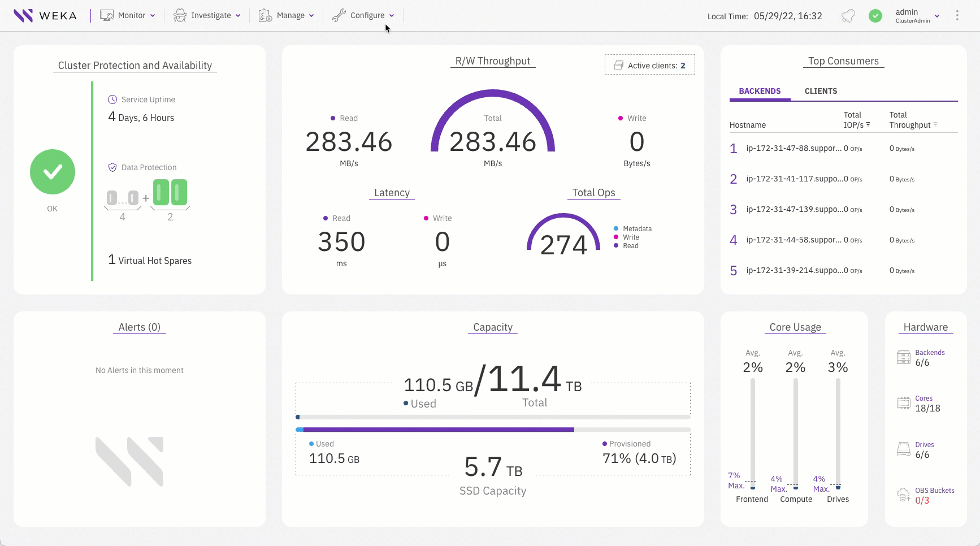Open the notification bell in the header
This screenshot has width=980, height=546.
(848, 15)
